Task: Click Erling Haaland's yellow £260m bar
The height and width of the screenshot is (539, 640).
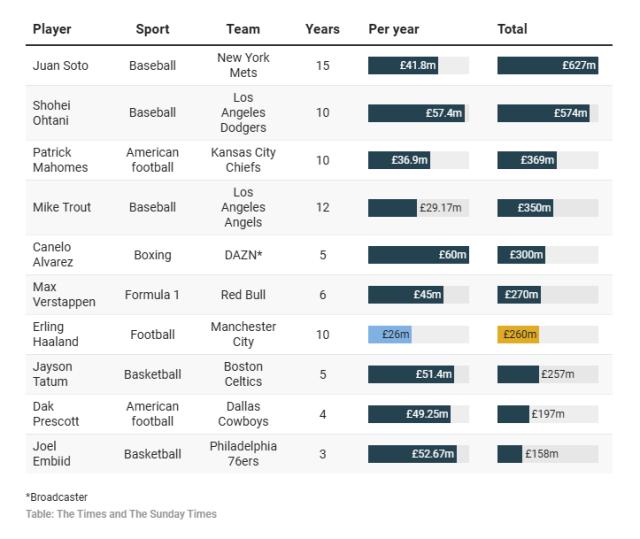Action: coord(518,334)
